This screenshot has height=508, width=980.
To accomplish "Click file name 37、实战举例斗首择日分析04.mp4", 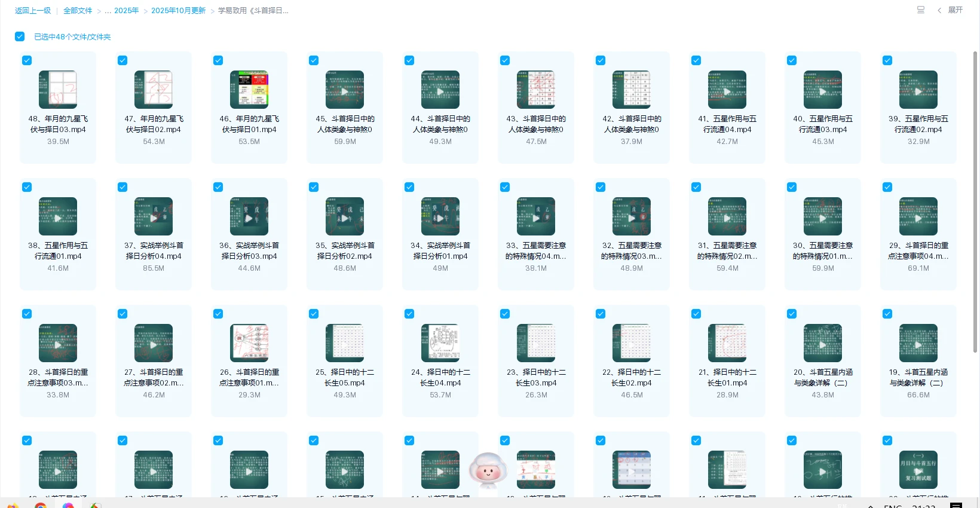I will [x=154, y=251].
